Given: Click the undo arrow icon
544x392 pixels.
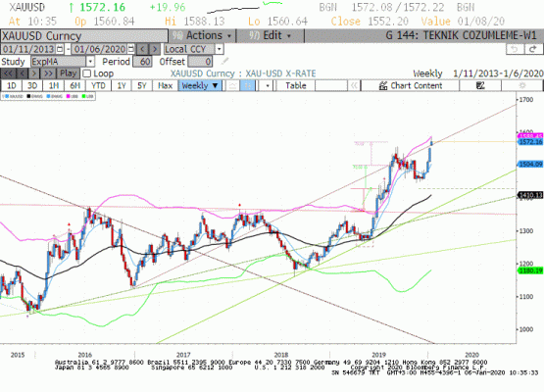Looking at the screenshot, I should click(515, 49).
